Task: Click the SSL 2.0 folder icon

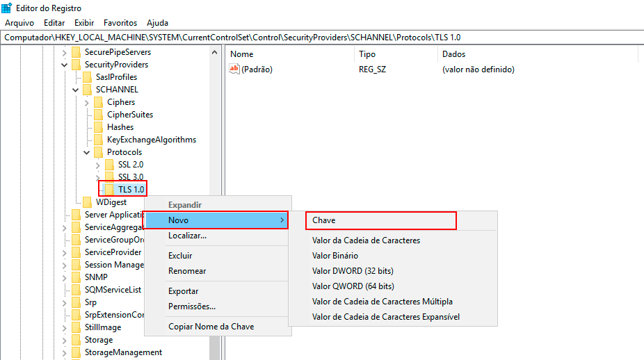Action: pyautogui.click(x=110, y=165)
